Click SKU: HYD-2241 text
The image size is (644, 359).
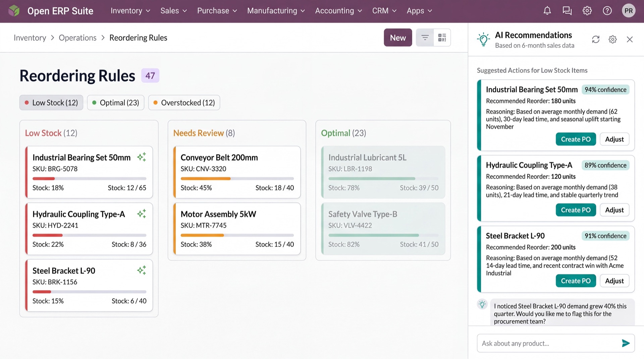click(55, 225)
